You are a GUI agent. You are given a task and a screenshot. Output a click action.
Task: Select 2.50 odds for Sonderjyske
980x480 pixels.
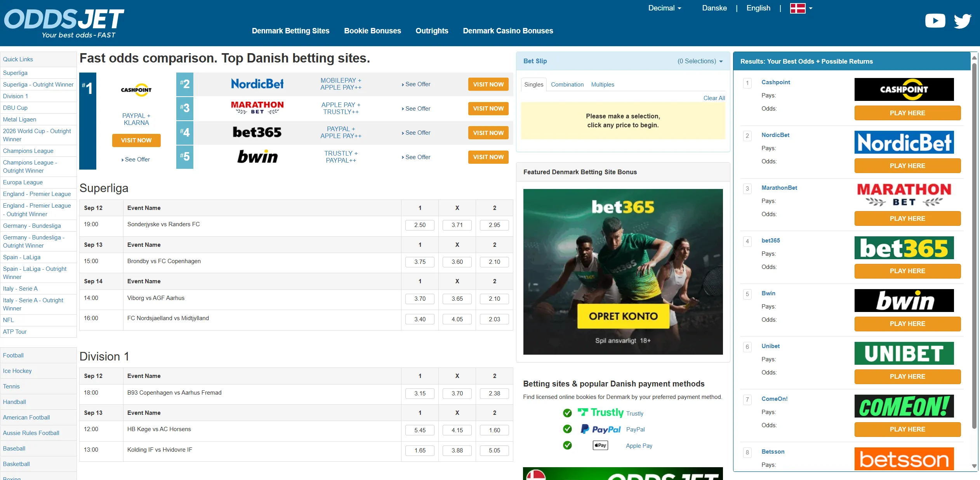point(420,225)
